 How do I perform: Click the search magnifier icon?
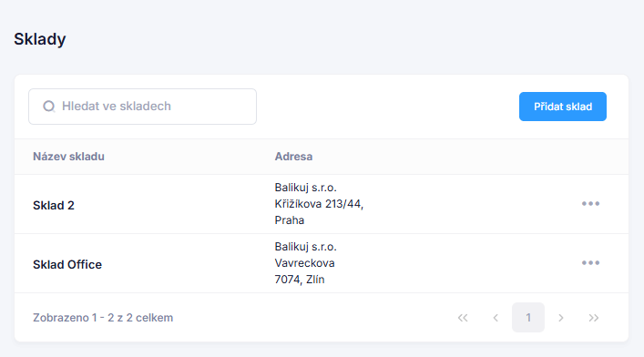pyautogui.click(x=49, y=107)
